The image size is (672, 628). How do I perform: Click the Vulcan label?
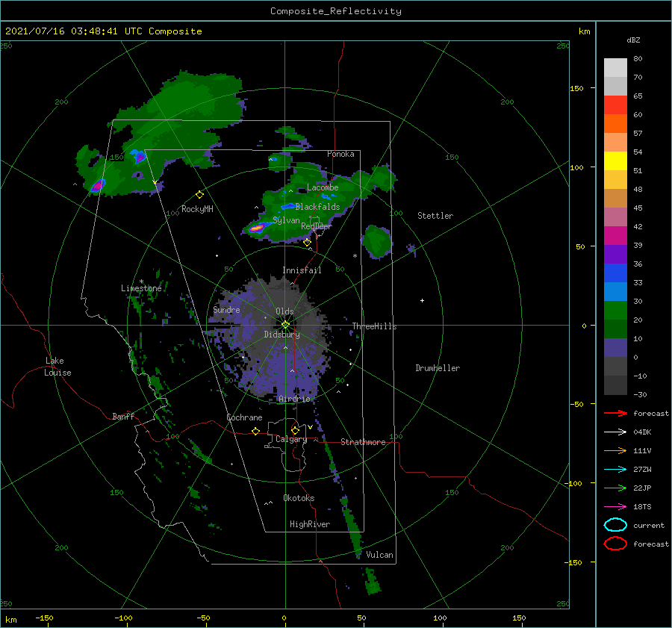(x=379, y=555)
